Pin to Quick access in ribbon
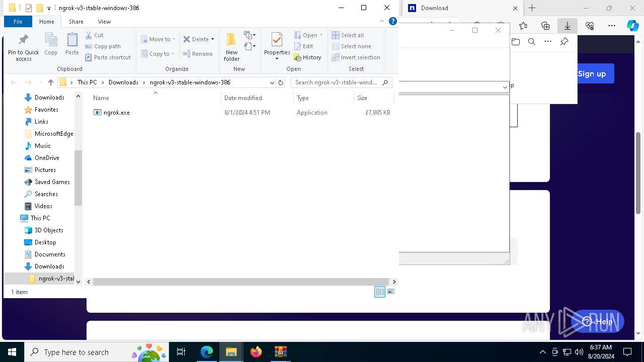Image resolution: width=644 pixels, height=362 pixels. pyautogui.click(x=23, y=47)
